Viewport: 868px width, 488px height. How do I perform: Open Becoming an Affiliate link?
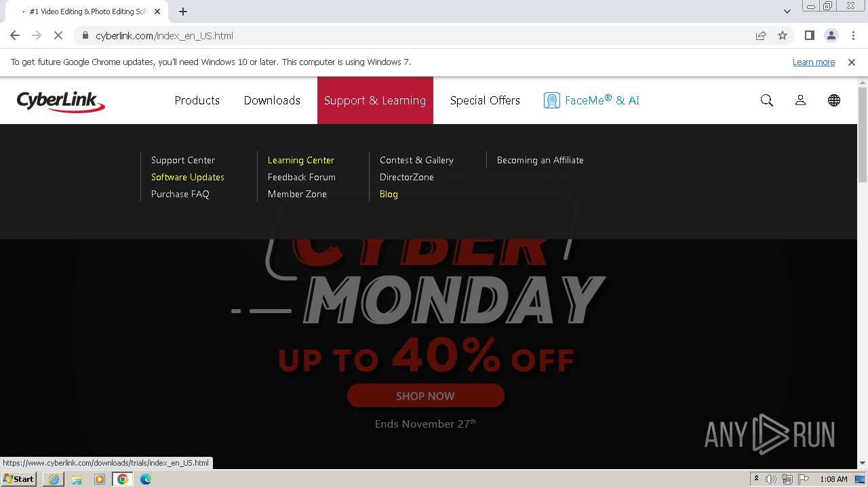point(540,161)
